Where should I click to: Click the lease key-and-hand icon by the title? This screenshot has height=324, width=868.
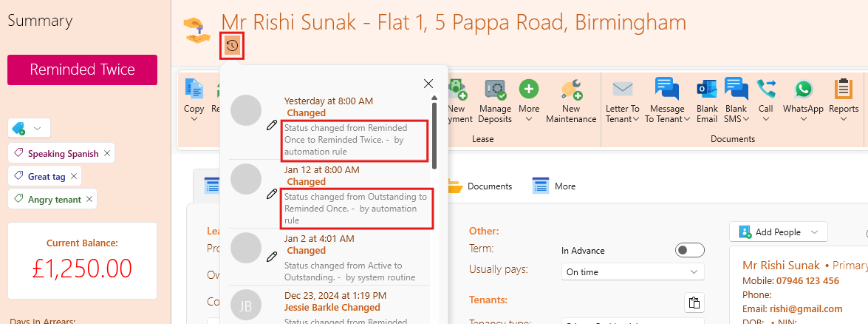[x=197, y=30]
